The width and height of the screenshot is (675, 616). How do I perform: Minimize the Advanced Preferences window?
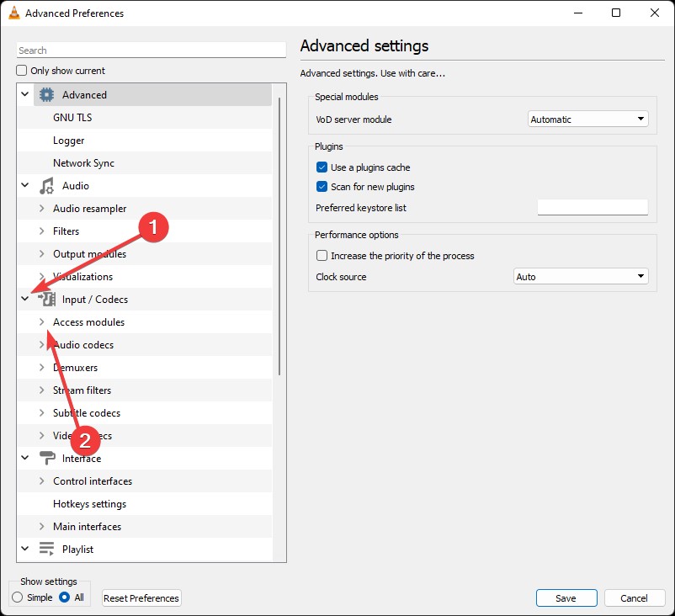[x=578, y=13]
